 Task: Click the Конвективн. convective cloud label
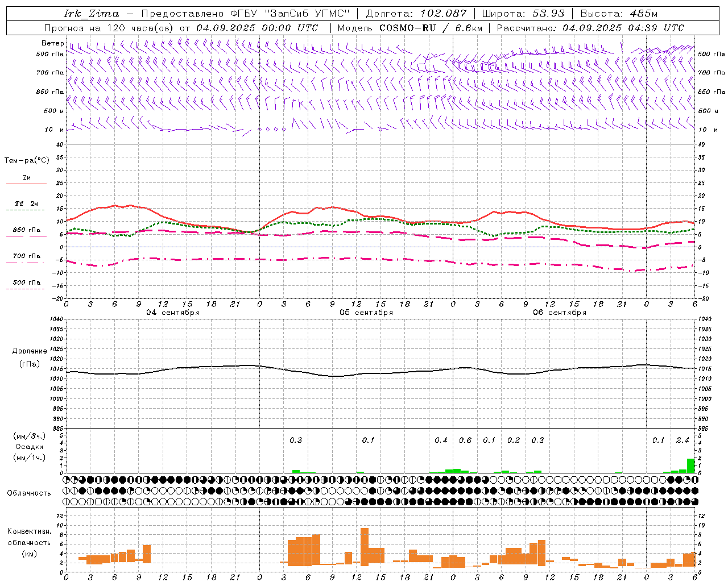30,531
